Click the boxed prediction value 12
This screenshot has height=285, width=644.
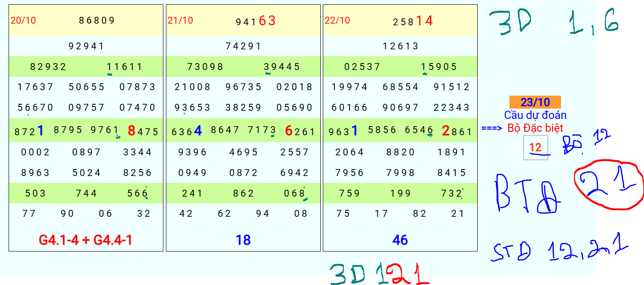(x=535, y=148)
